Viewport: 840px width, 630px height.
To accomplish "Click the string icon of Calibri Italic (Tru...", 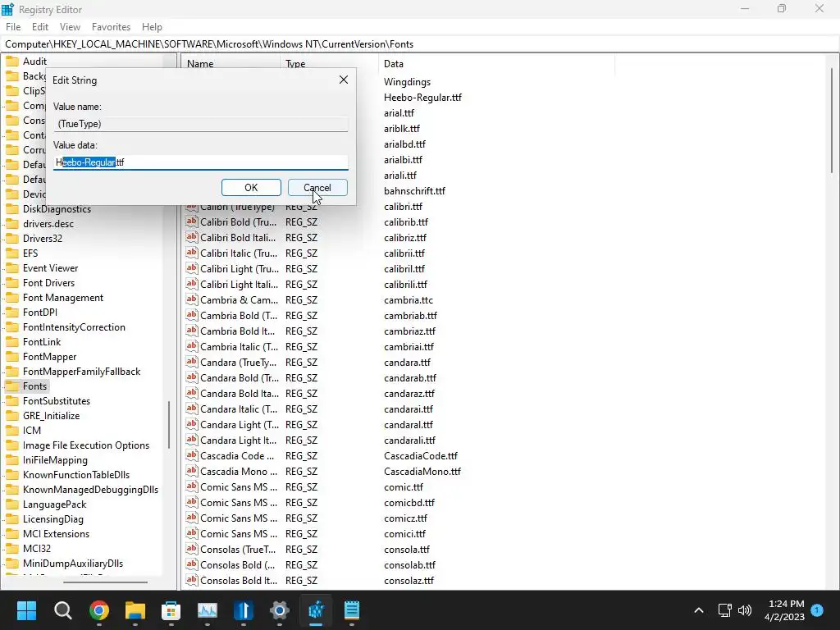I will point(191,253).
